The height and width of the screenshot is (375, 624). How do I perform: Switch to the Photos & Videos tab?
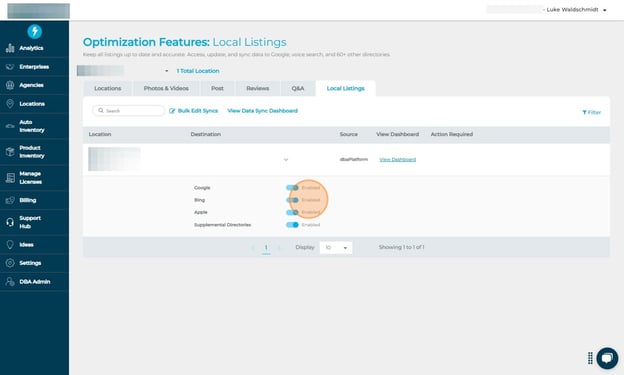point(166,88)
